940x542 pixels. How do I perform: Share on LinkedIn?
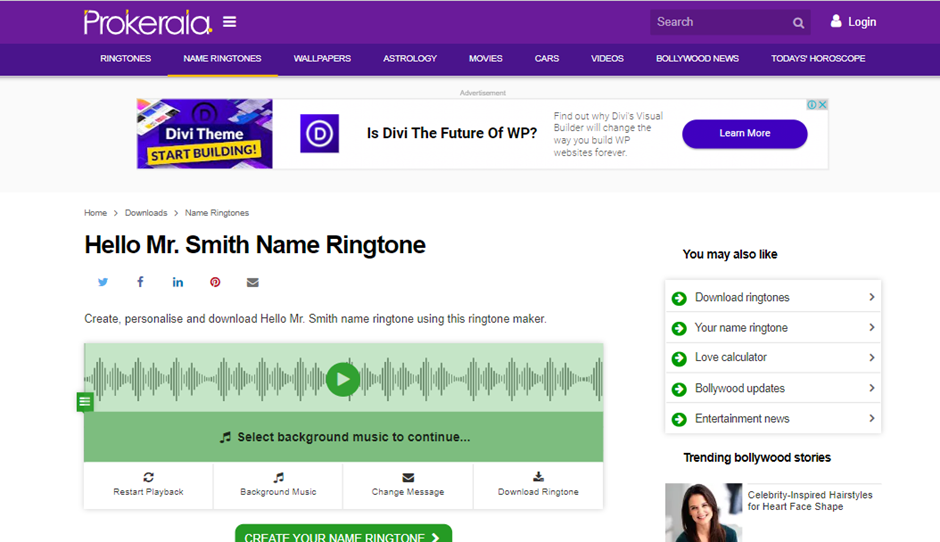pyautogui.click(x=177, y=282)
